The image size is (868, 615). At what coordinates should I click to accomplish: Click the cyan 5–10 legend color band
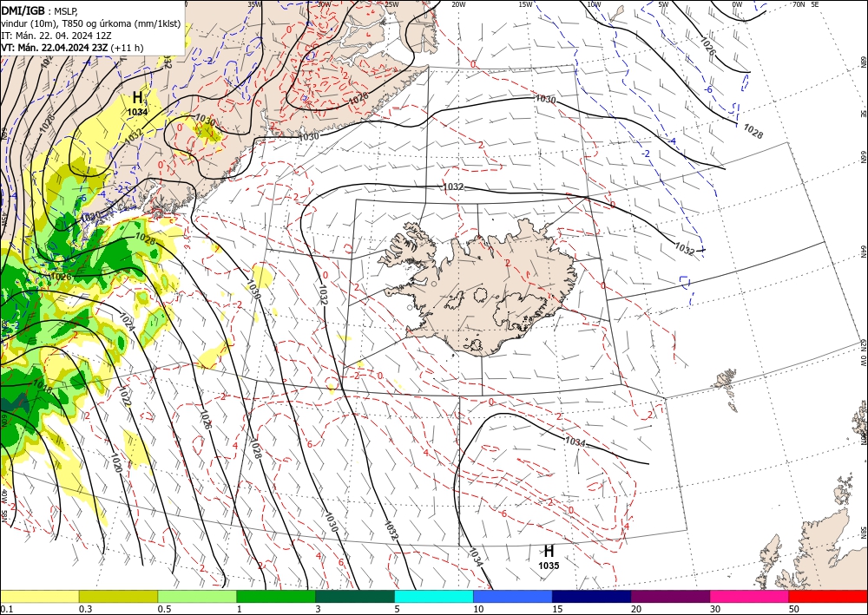coord(433,596)
